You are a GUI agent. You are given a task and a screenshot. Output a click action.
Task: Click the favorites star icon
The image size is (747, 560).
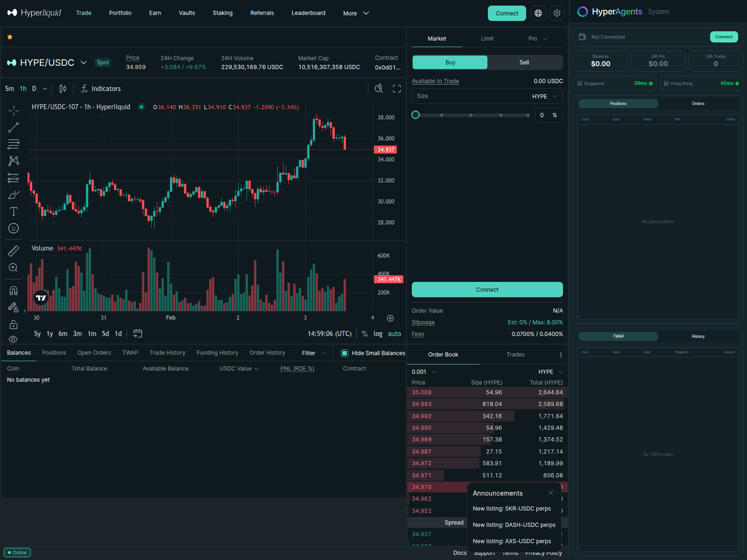[10, 37]
